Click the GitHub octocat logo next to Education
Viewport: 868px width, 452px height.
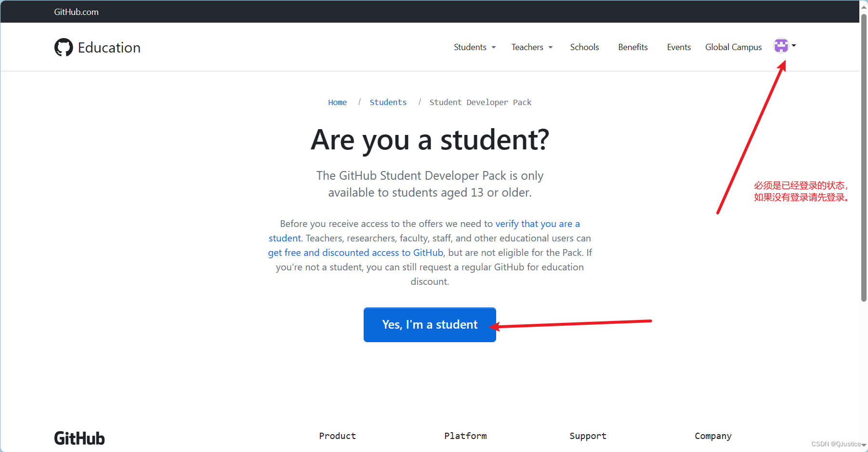[63, 47]
